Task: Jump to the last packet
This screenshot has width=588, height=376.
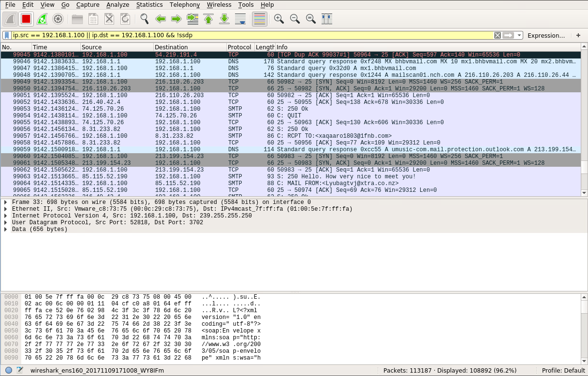Action: 224,19
